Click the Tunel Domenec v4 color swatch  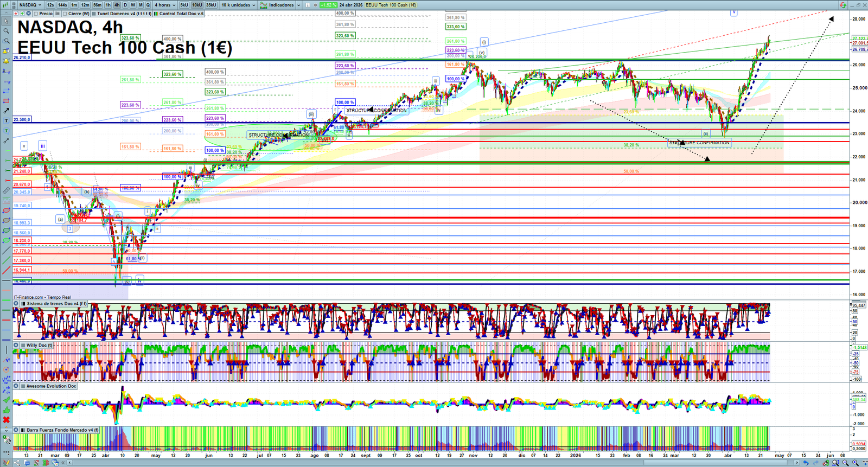click(94, 14)
